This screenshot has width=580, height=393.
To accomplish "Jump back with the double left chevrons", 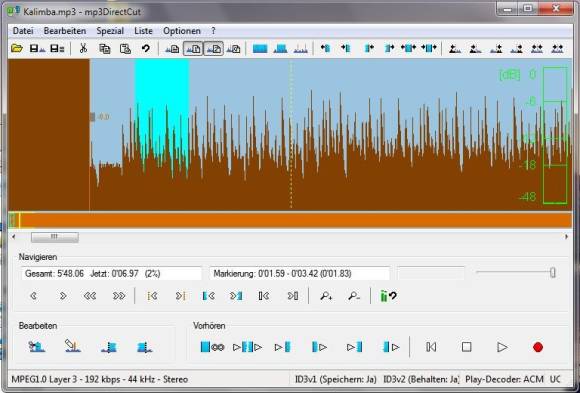I will [x=90, y=296].
